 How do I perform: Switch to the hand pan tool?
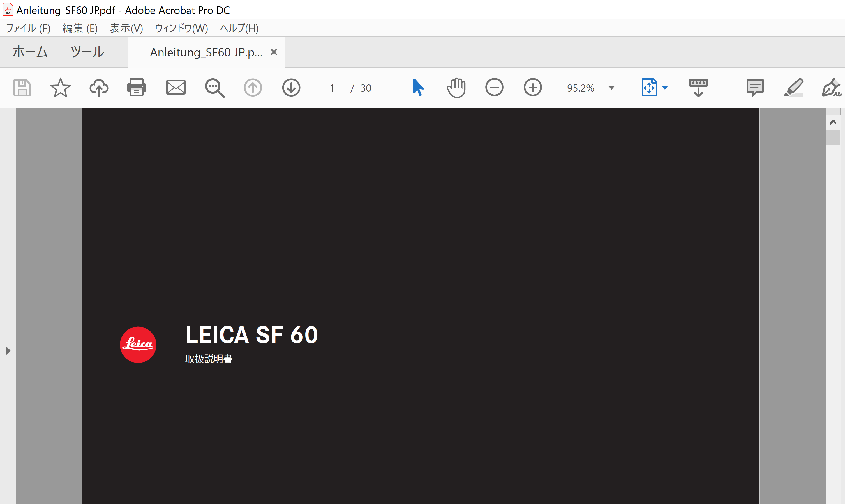click(x=456, y=88)
